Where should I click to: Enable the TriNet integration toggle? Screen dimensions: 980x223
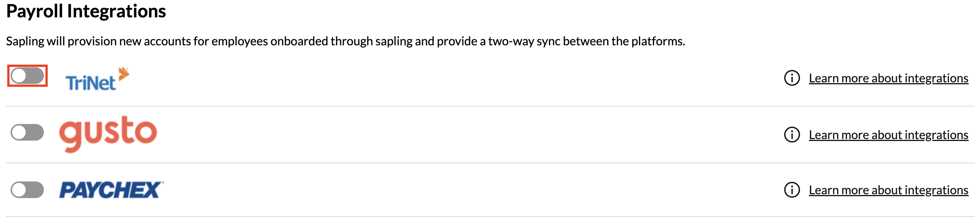[27, 76]
